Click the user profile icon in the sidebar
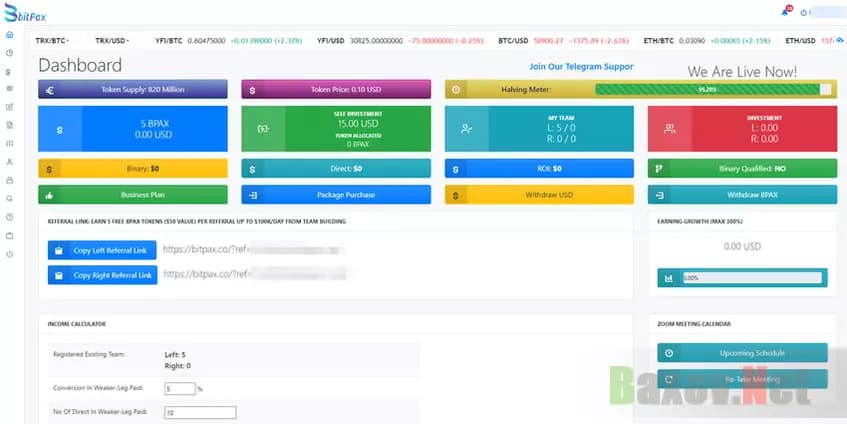Image resolution: width=847 pixels, height=424 pixels. (9, 161)
